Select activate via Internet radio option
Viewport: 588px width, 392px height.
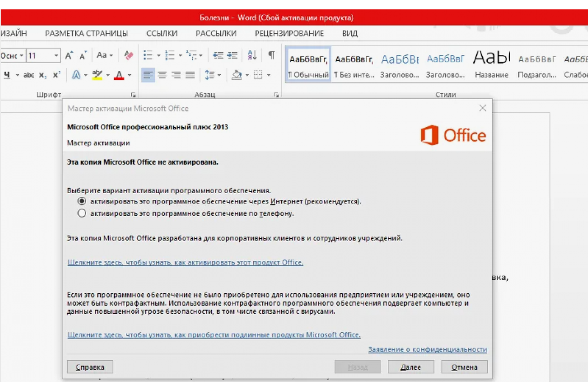tap(82, 201)
